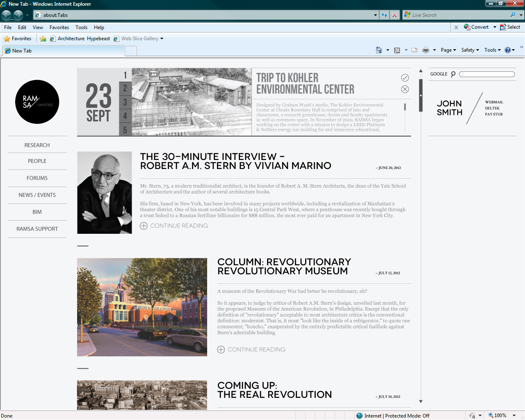Viewport: 525px width, 420px height.
Task: Click the browser Forward button
Action: [x=18, y=15]
